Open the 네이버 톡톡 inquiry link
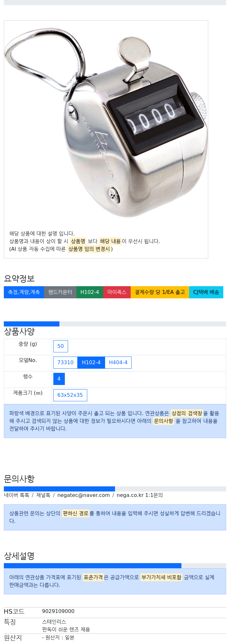Screen dimensions: 230x644 click(x=17, y=495)
